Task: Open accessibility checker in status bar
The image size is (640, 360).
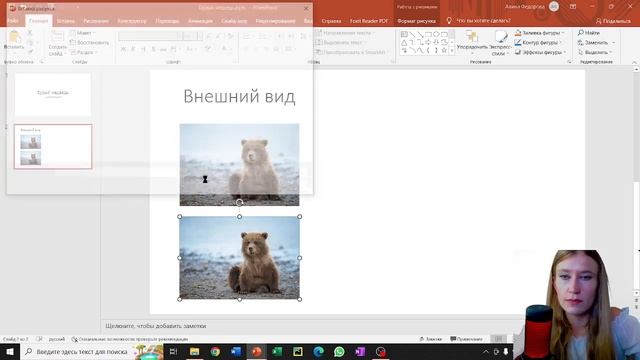Action: point(129,339)
